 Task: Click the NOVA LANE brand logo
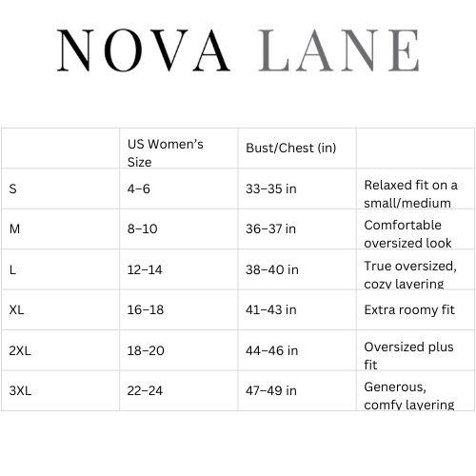[x=238, y=50]
